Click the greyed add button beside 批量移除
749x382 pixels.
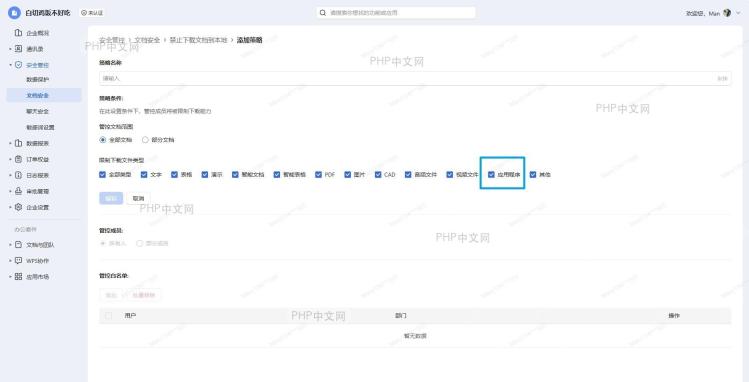click(x=111, y=295)
